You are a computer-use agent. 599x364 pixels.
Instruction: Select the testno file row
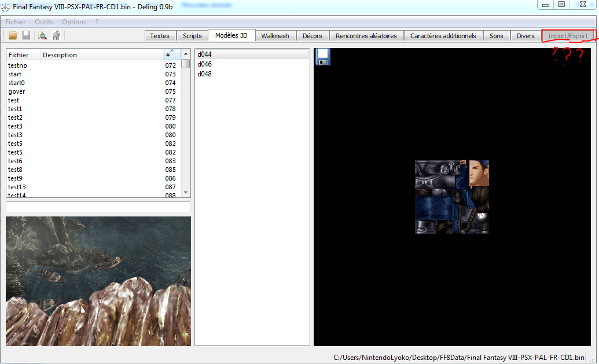coord(94,65)
